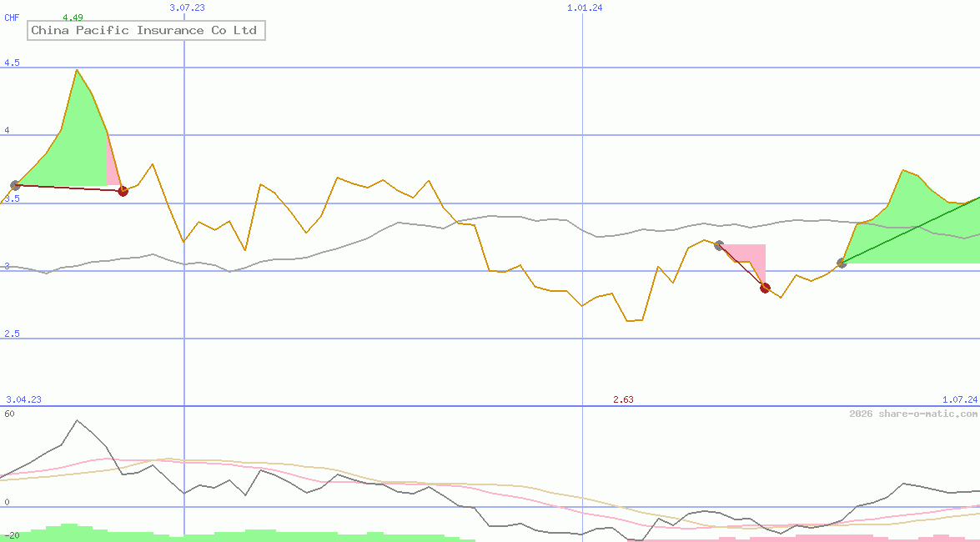Click the 1.07.24 chart end date label

tap(954, 399)
